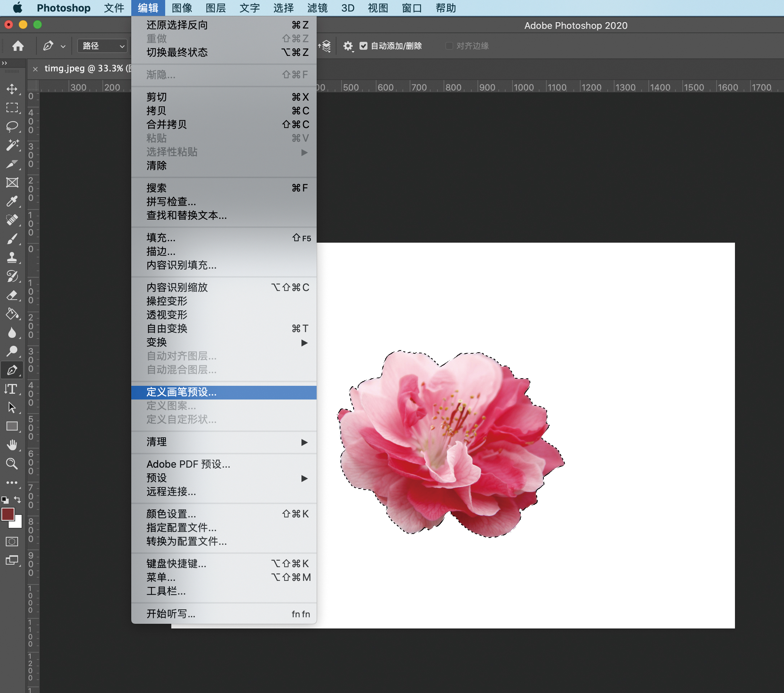784x693 pixels.
Task: Select the Magic Wand tool
Action: (12, 145)
